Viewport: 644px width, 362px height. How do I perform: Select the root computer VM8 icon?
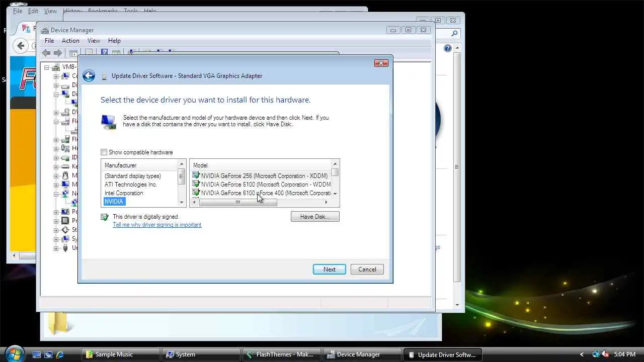click(56, 67)
